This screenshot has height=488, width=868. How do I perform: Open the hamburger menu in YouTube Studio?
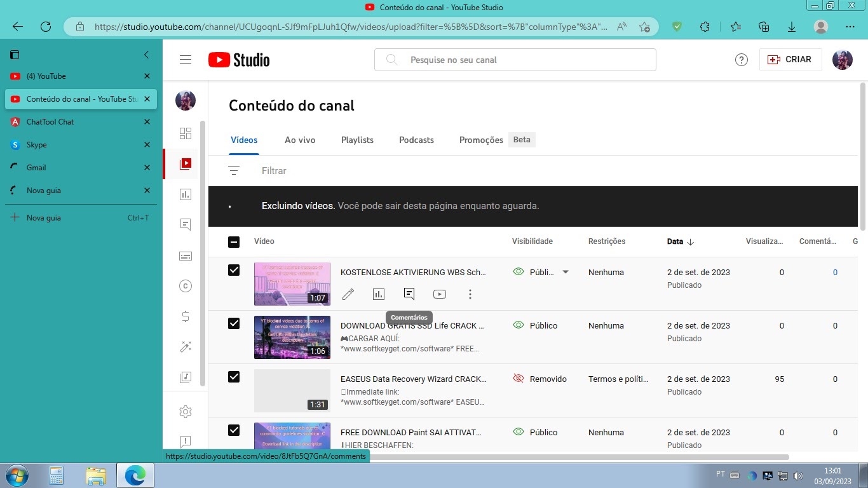[x=186, y=60]
